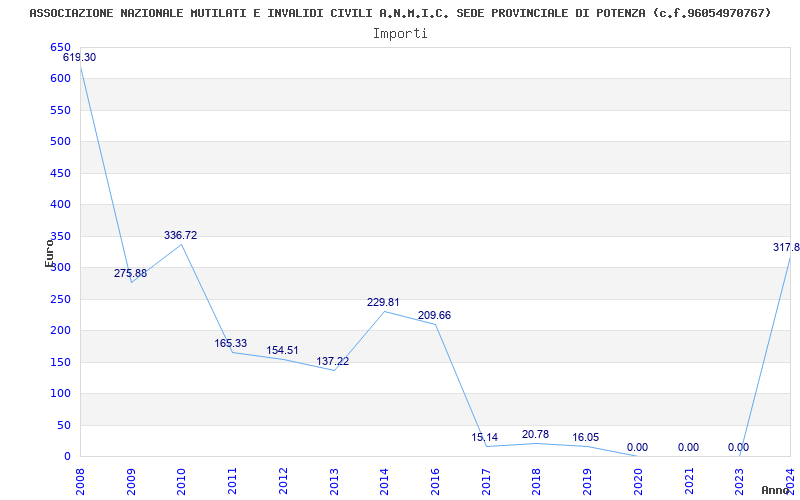Click the chart title mentioning A.N.M.I.C. Potenza
800x500 pixels.
[400, 13]
